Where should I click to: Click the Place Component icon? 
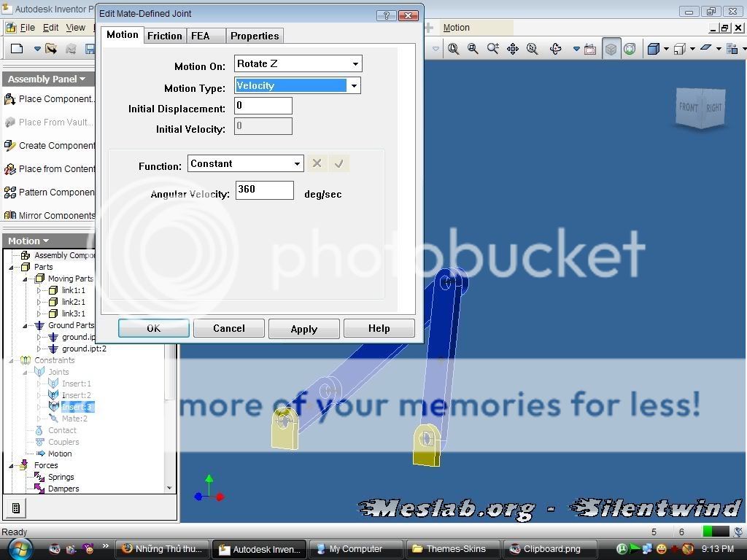[x=10, y=99]
